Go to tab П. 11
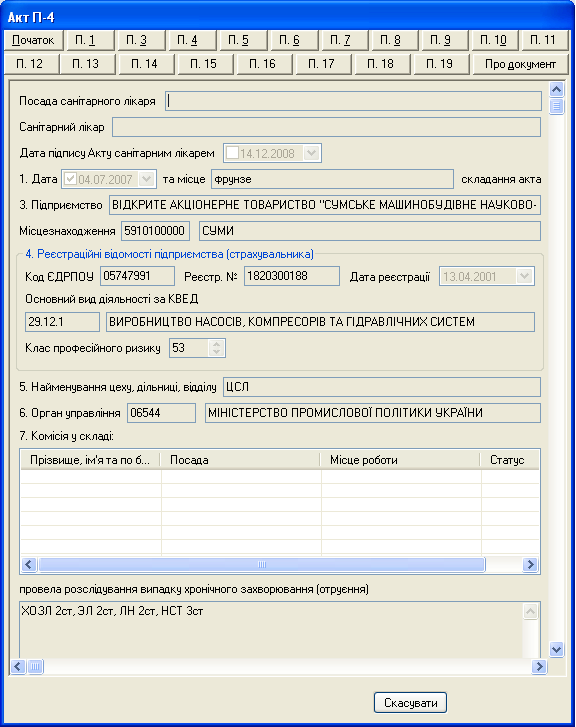Screen dimensions: 576x727 tap(543, 40)
